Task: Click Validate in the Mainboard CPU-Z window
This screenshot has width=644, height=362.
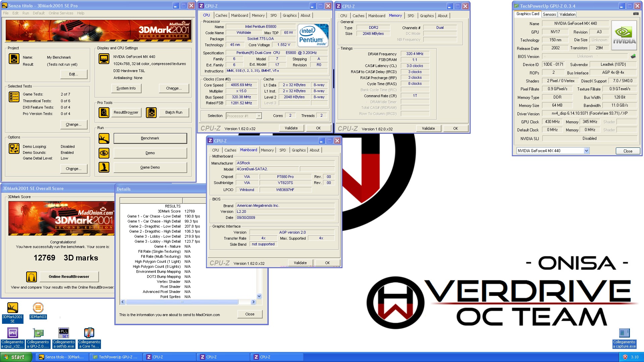Action: tap(300, 263)
